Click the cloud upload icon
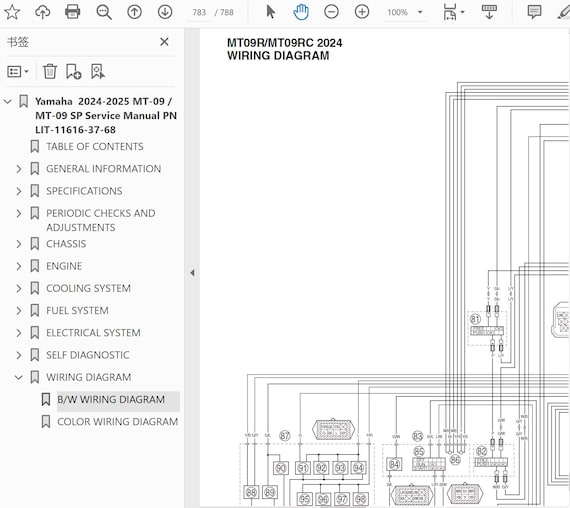This screenshot has width=570, height=508. pos(43,12)
